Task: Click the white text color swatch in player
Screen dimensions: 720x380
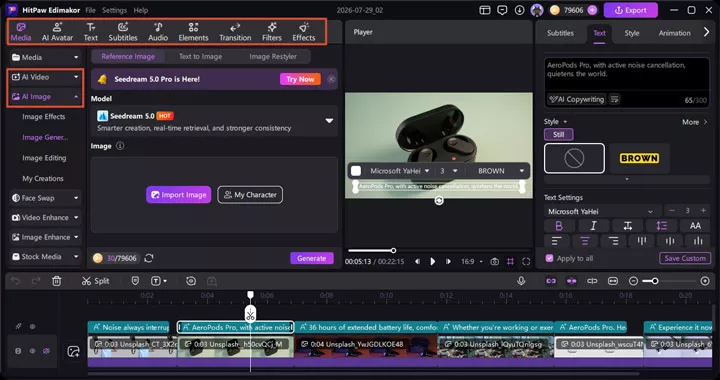Action: pos(356,171)
